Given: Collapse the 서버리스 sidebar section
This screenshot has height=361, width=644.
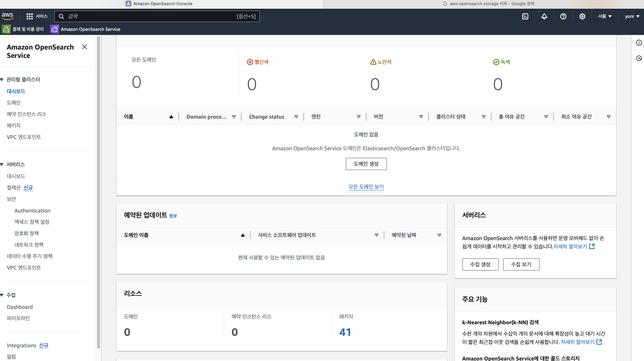Looking at the screenshot, I should (x=2, y=164).
